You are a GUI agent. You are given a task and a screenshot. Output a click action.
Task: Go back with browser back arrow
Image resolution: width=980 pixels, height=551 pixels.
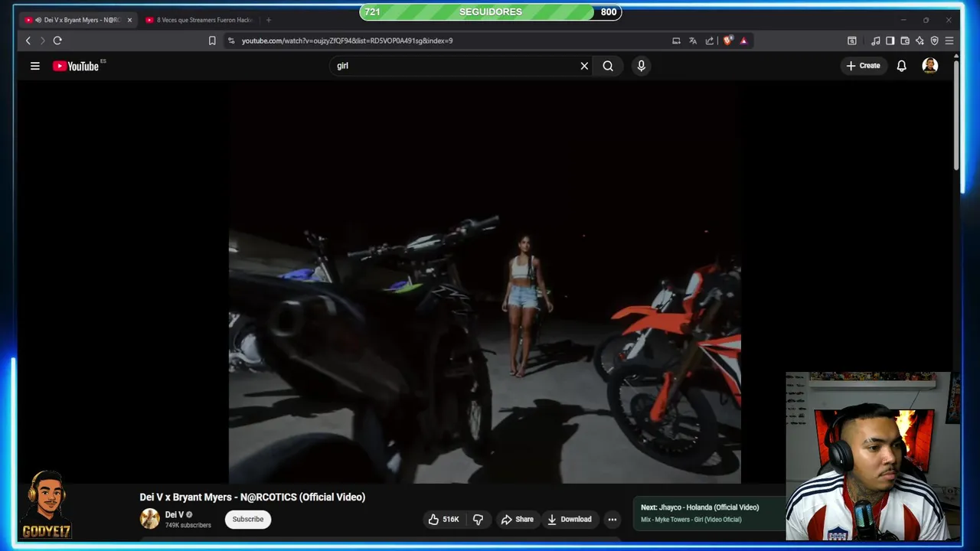(x=28, y=41)
